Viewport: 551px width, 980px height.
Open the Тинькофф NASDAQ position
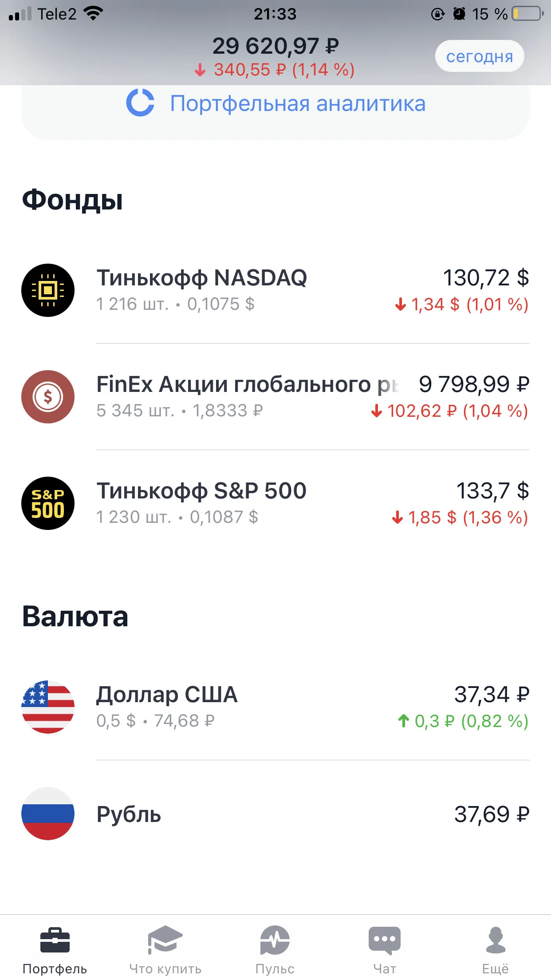tap(275, 290)
